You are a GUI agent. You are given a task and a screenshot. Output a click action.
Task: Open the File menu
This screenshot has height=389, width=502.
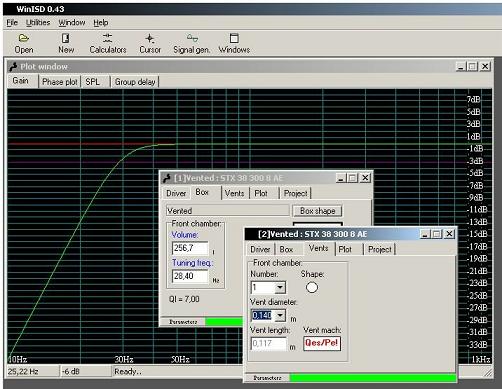click(x=12, y=23)
